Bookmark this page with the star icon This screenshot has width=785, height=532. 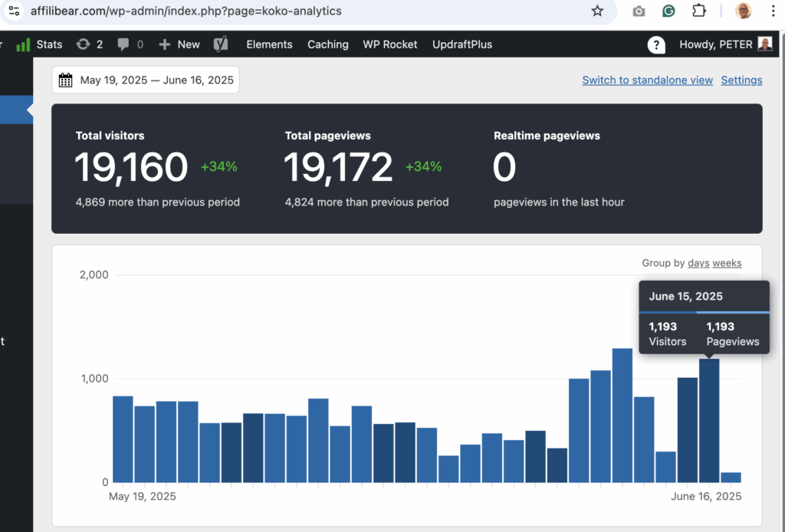(x=597, y=11)
